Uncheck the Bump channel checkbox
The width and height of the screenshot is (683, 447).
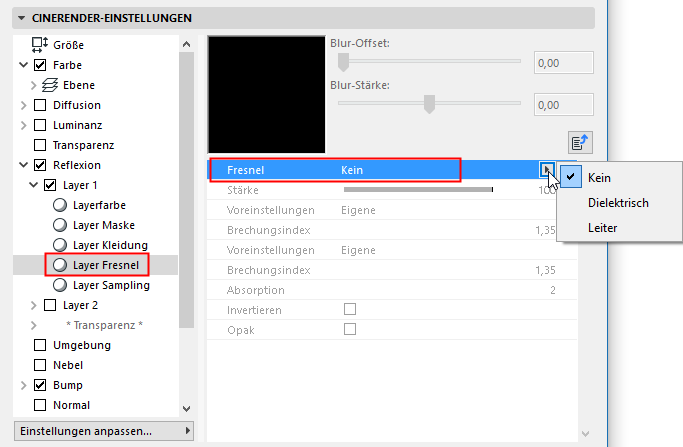[x=40, y=385]
